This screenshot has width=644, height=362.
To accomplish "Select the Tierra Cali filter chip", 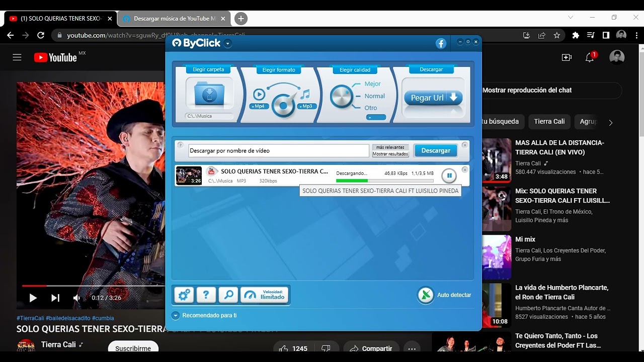I will [549, 121].
